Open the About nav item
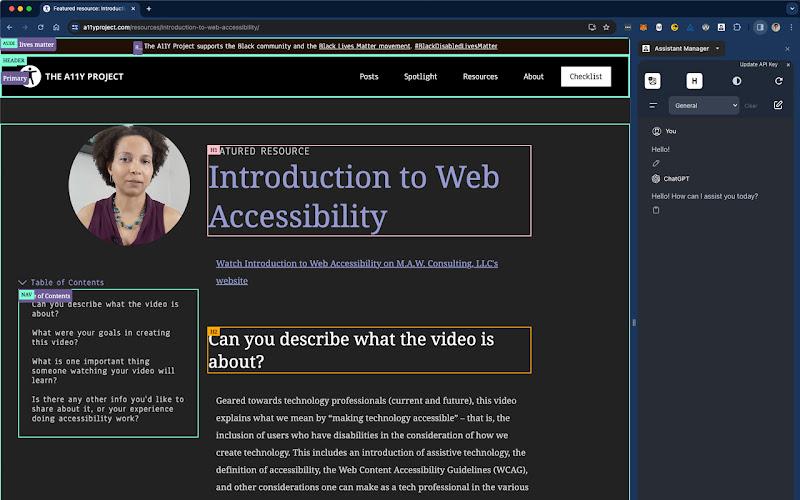This screenshot has height=500, width=800. (533, 77)
